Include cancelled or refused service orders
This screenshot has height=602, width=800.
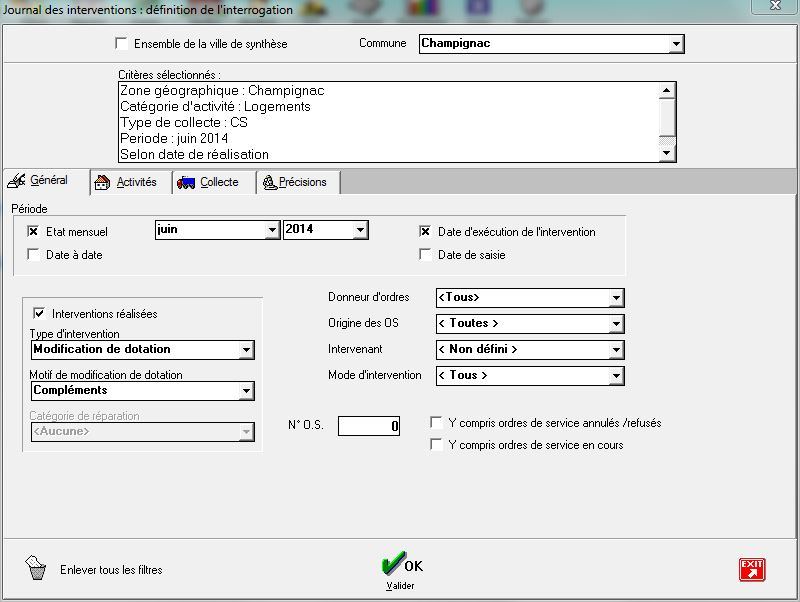(x=436, y=423)
